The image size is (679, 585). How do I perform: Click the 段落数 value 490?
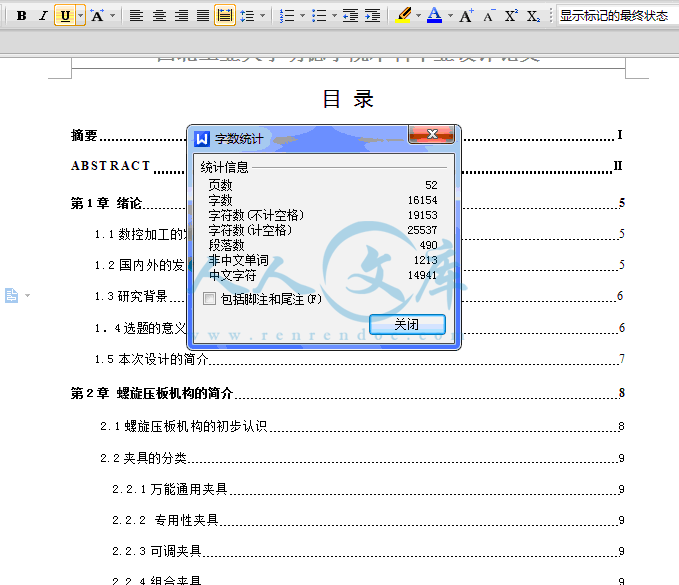[x=428, y=245]
